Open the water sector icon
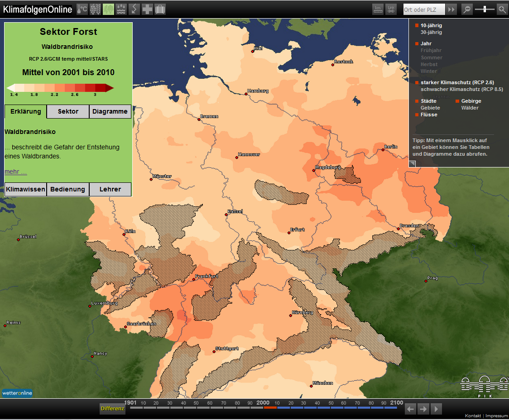509x420 pixels. [x=121, y=9]
